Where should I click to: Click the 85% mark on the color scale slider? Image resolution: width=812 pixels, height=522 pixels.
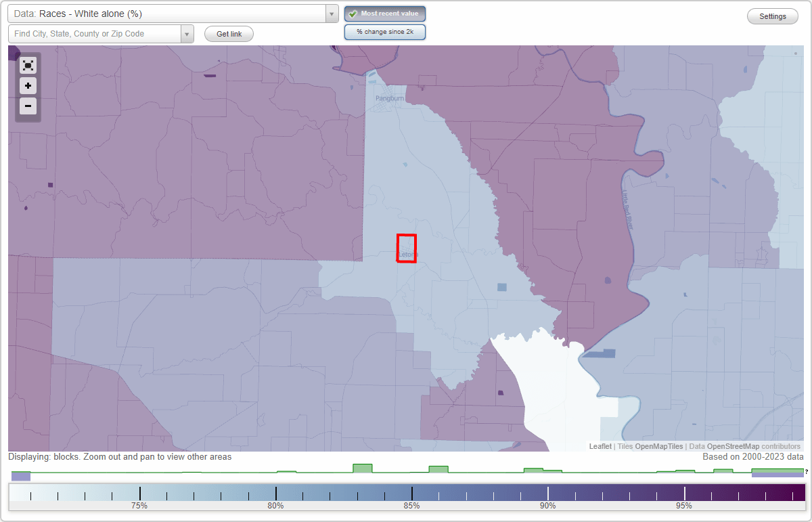tap(413, 493)
